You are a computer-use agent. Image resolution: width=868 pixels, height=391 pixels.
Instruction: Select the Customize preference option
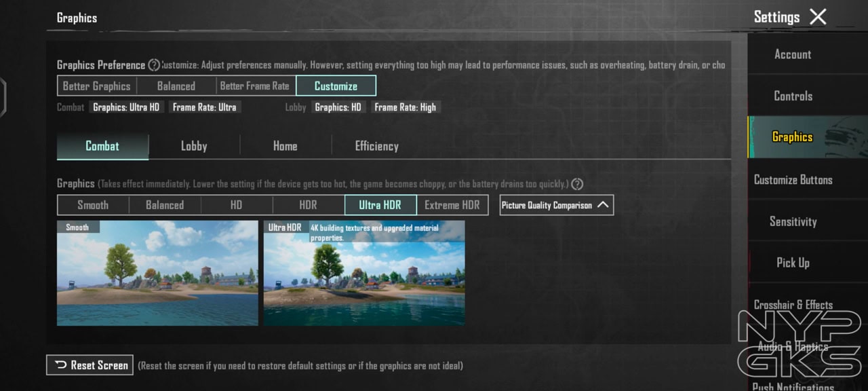point(336,86)
